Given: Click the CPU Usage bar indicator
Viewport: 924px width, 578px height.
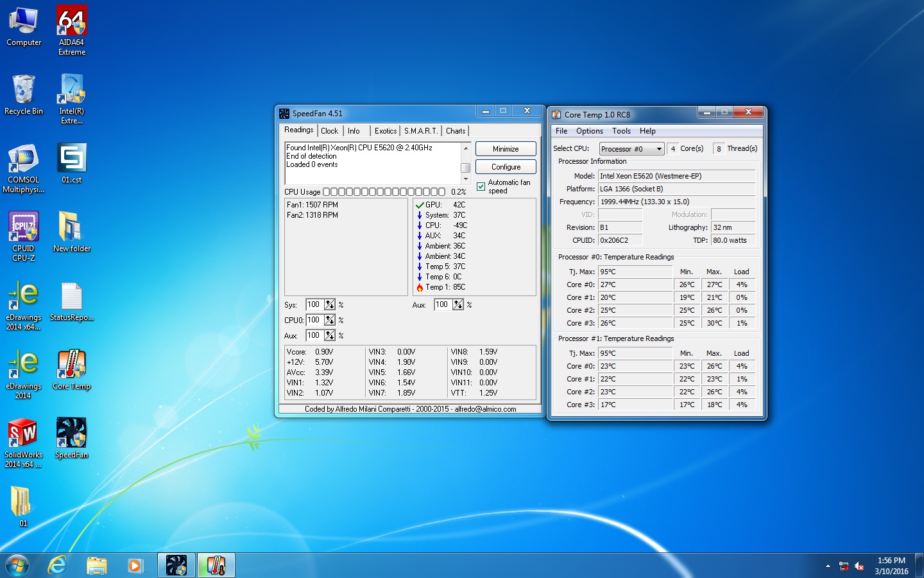Looking at the screenshot, I should coord(384,192).
